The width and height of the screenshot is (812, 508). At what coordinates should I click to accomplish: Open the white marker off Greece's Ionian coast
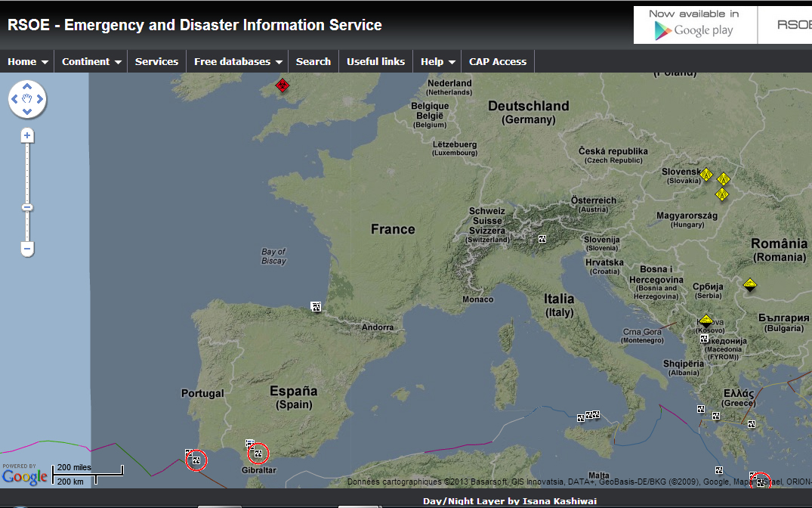coord(701,409)
